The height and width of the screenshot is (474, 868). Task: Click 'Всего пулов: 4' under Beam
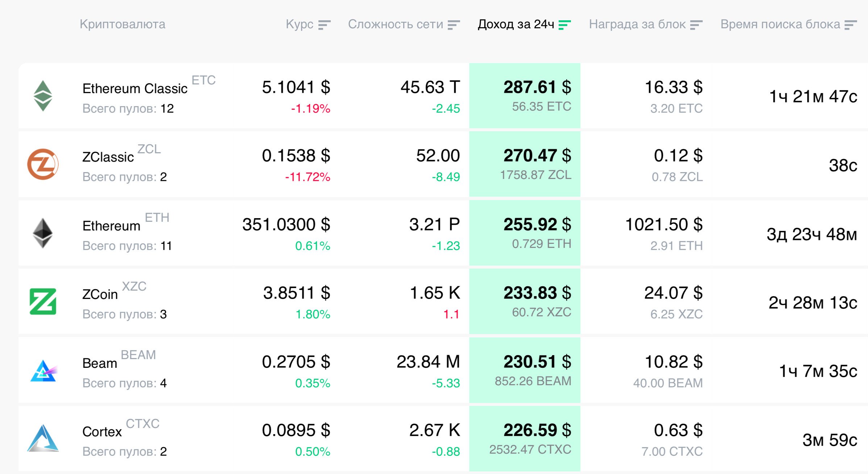click(x=125, y=383)
